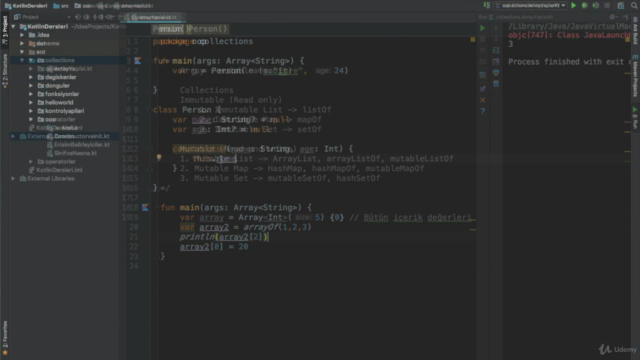This screenshot has width=640, height=360.
Task: Print the Run console output
Action: (x=496, y=73)
